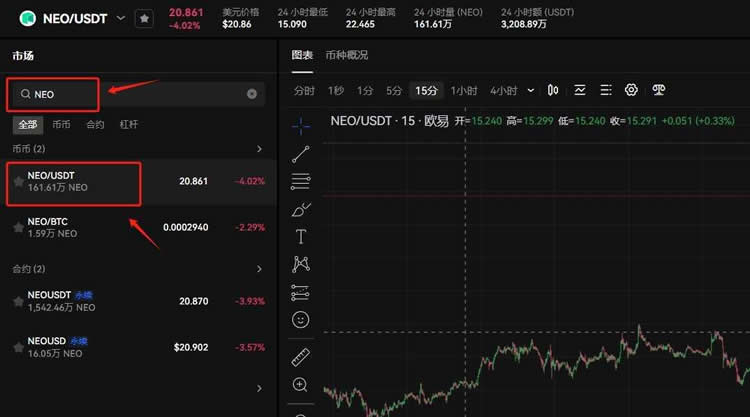
Task: Toggle favorite star for NEO/BTC row
Action: coord(18,227)
